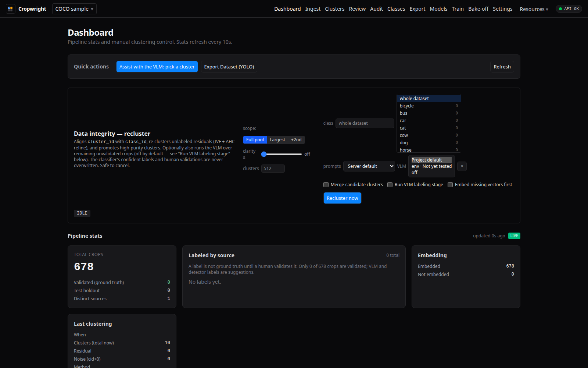
Task: Click Export Dataset (YOLO) button
Action: click(x=229, y=67)
